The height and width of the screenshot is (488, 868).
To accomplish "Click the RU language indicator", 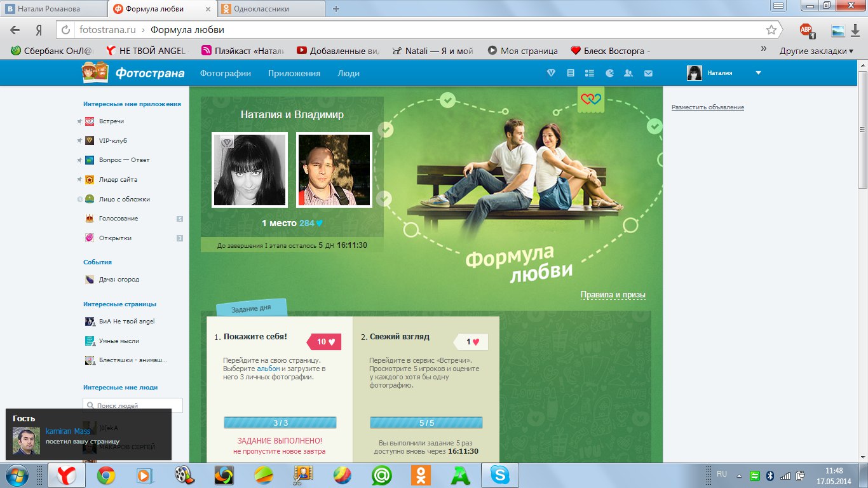I will [722, 474].
